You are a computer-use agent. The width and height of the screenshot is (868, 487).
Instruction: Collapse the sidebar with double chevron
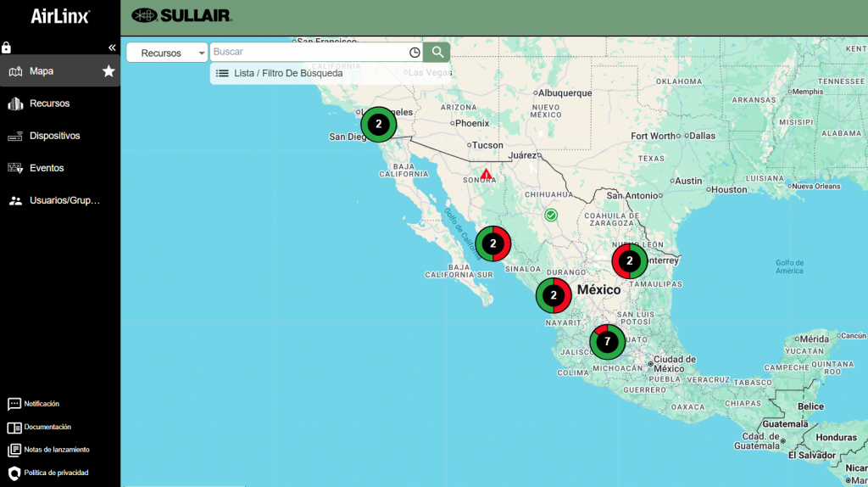(x=112, y=48)
